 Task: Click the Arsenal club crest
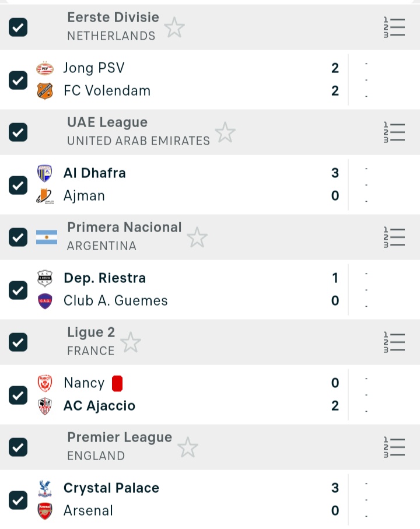tap(45, 511)
